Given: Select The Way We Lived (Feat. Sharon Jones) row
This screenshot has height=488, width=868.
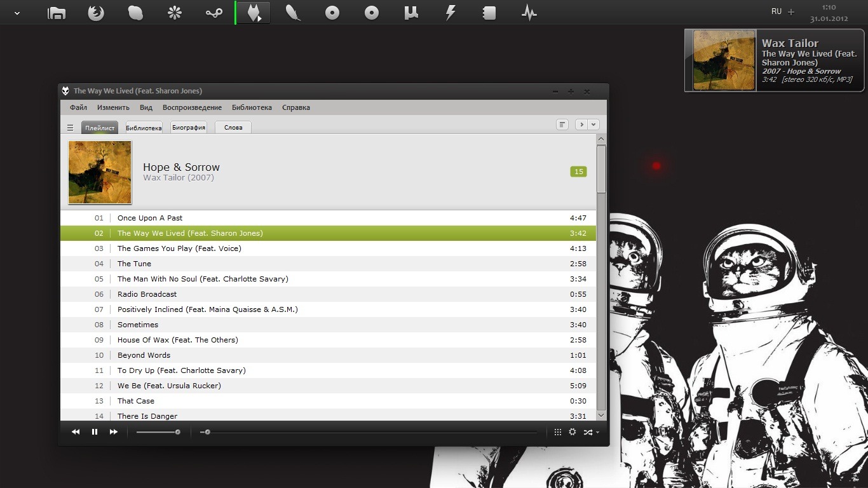Looking at the screenshot, I should point(328,233).
